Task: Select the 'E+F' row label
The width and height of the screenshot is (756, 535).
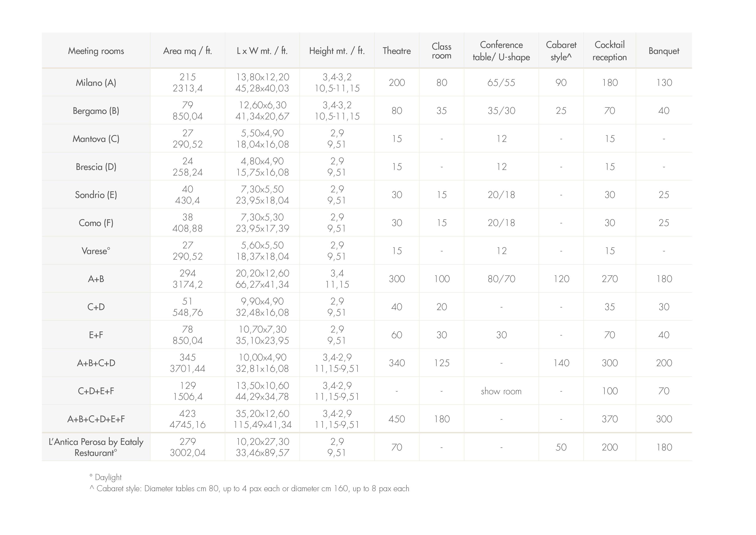Action: tap(96, 335)
